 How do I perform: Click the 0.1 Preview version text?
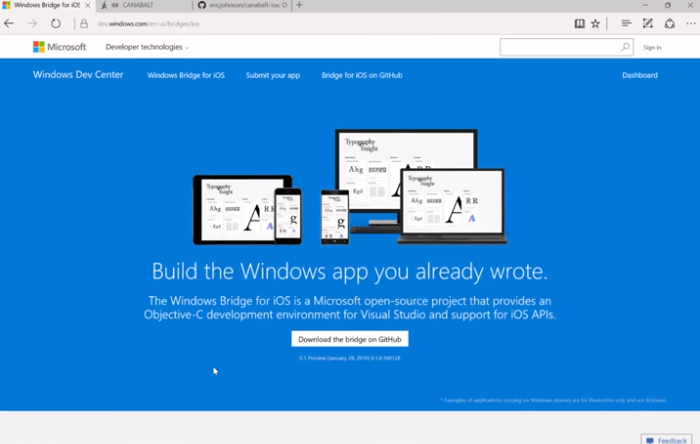click(x=350, y=358)
